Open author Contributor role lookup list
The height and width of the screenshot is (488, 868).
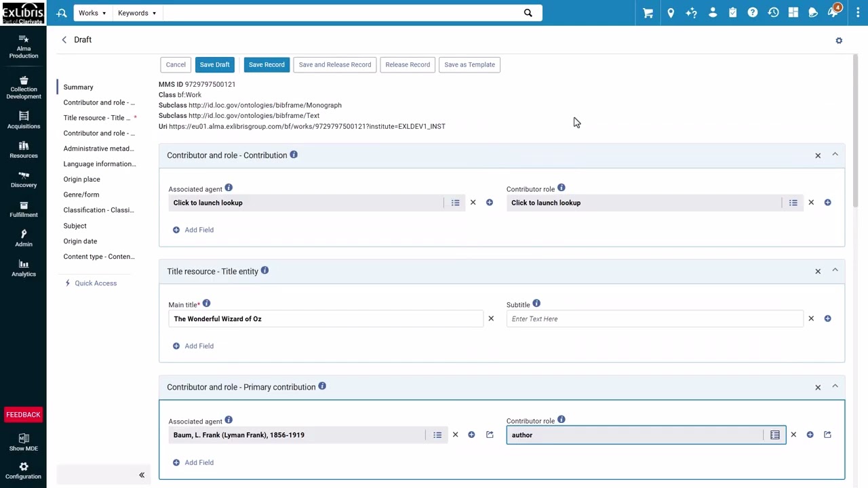coord(775,435)
